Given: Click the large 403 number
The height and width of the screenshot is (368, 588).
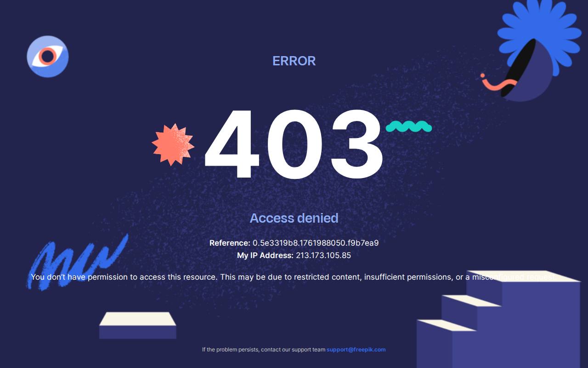Looking at the screenshot, I should [294, 144].
